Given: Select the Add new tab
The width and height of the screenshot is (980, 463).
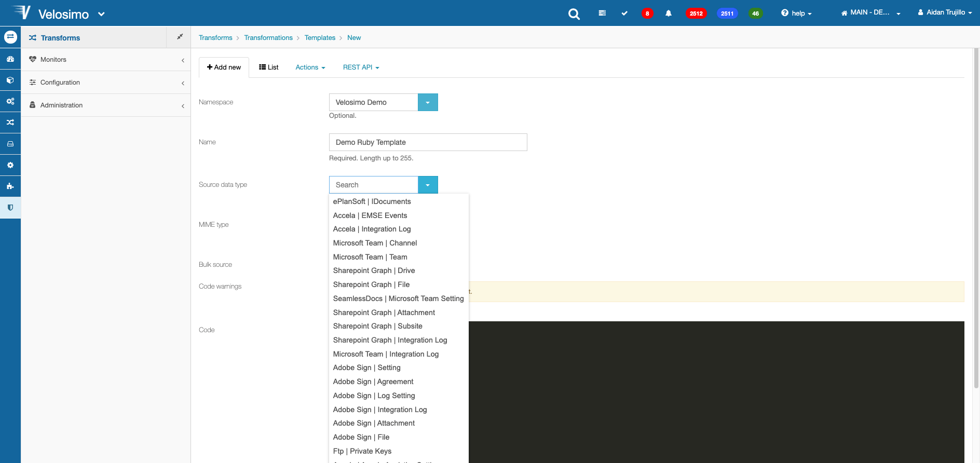Looking at the screenshot, I should point(224,67).
